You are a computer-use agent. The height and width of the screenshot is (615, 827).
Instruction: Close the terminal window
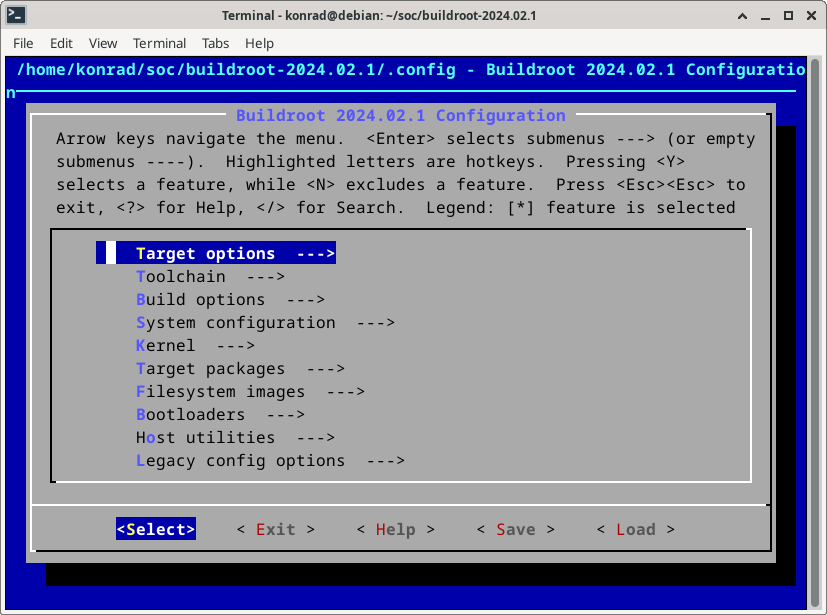click(x=812, y=16)
